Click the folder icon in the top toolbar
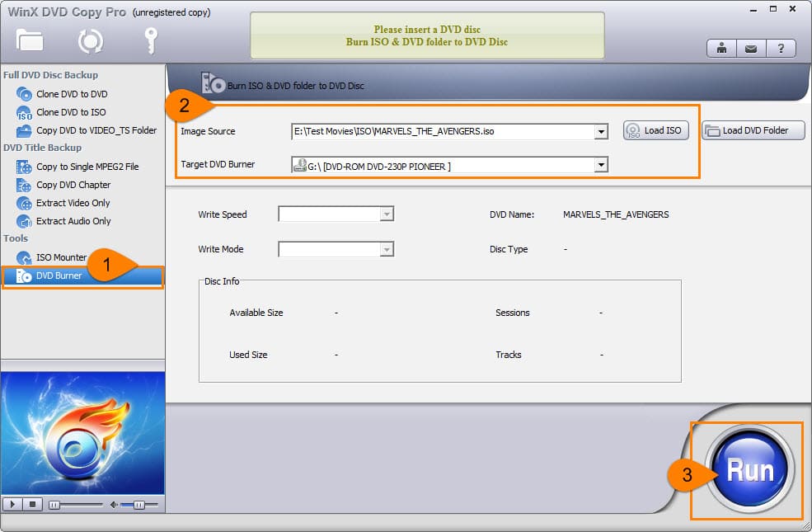 click(30, 40)
